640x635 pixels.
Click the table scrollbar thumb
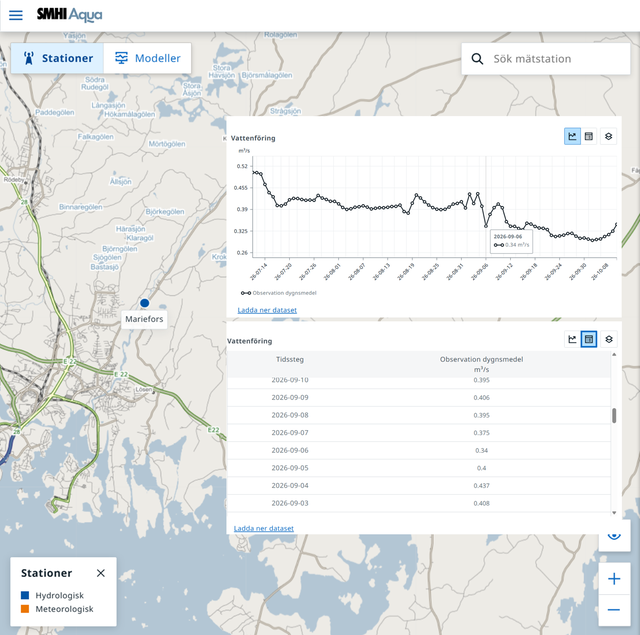614,415
